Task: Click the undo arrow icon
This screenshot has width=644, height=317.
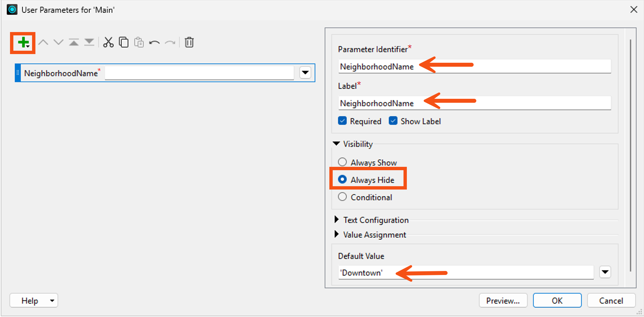Action: pos(154,42)
